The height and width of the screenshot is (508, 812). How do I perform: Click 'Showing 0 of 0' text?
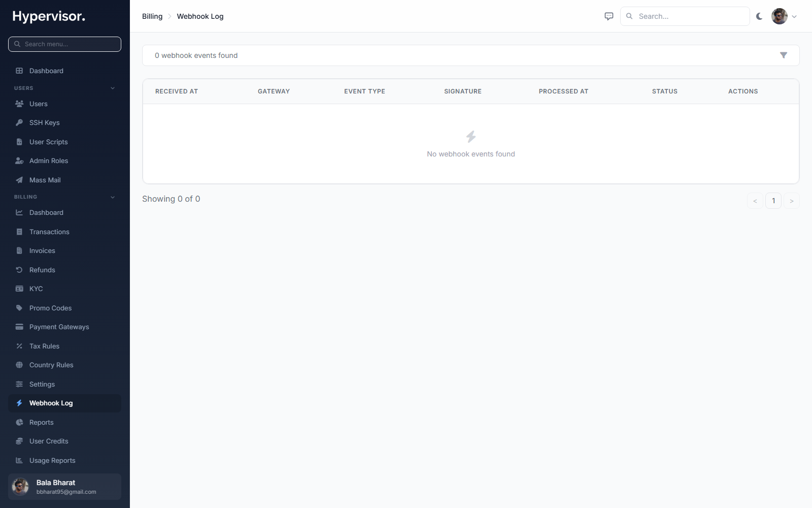(171, 199)
